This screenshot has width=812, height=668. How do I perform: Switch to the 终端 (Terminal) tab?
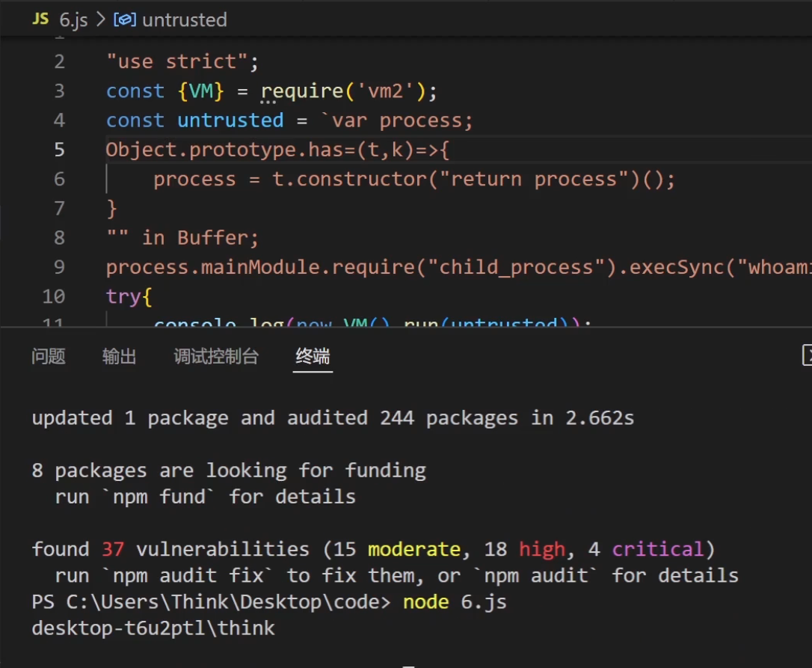tap(313, 357)
